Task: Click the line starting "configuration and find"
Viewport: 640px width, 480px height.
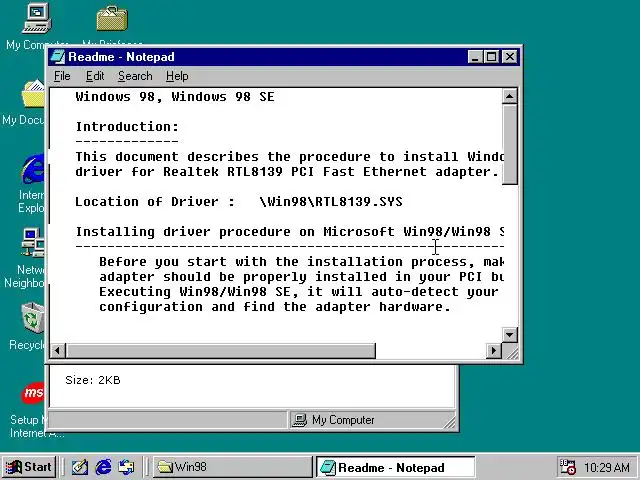Action: click(x=275, y=307)
